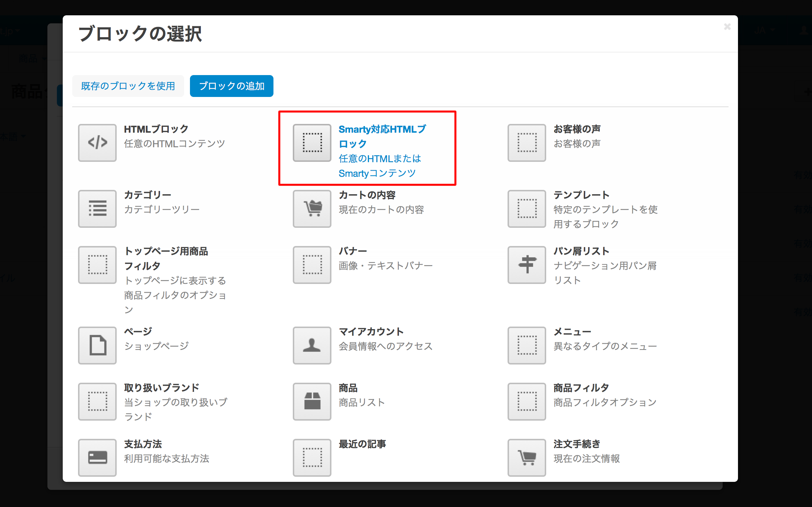
Task: Click description 特定のテンプレートを使用するブロック
Action: [606, 217]
